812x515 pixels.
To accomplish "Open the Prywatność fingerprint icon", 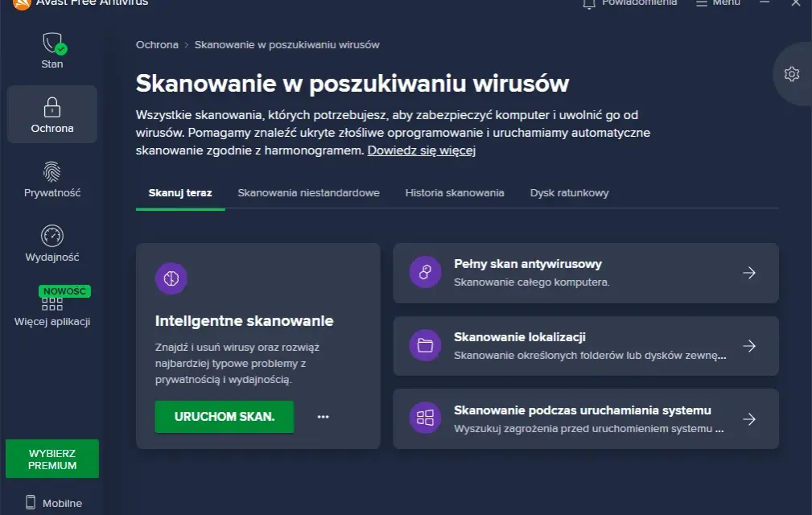I will point(52,172).
